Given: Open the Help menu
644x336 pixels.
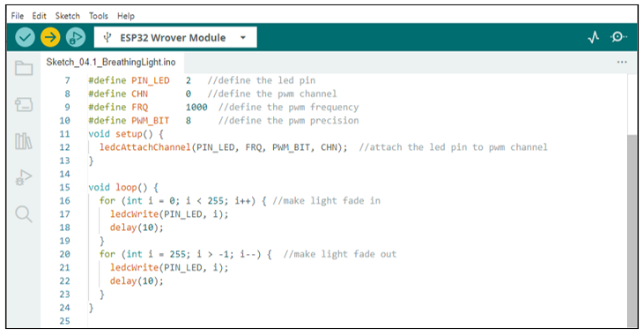Looking at the screenshot, I should coord(126,16).
